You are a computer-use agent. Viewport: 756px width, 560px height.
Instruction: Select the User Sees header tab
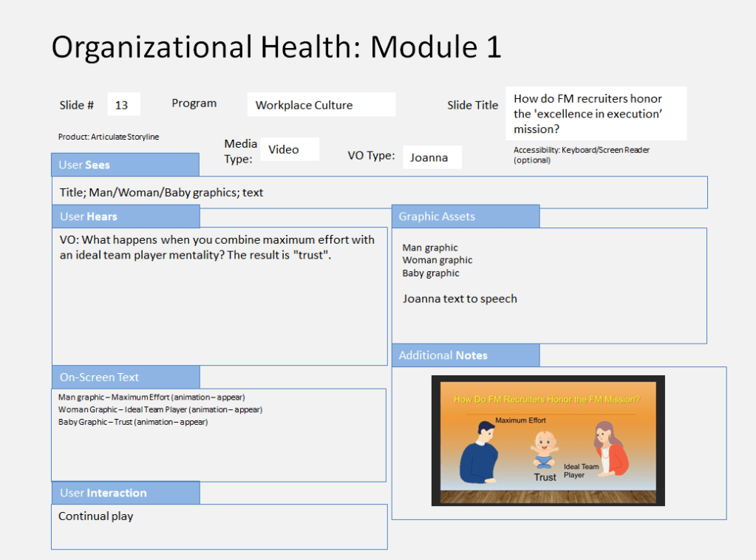[x=125, y=165]
